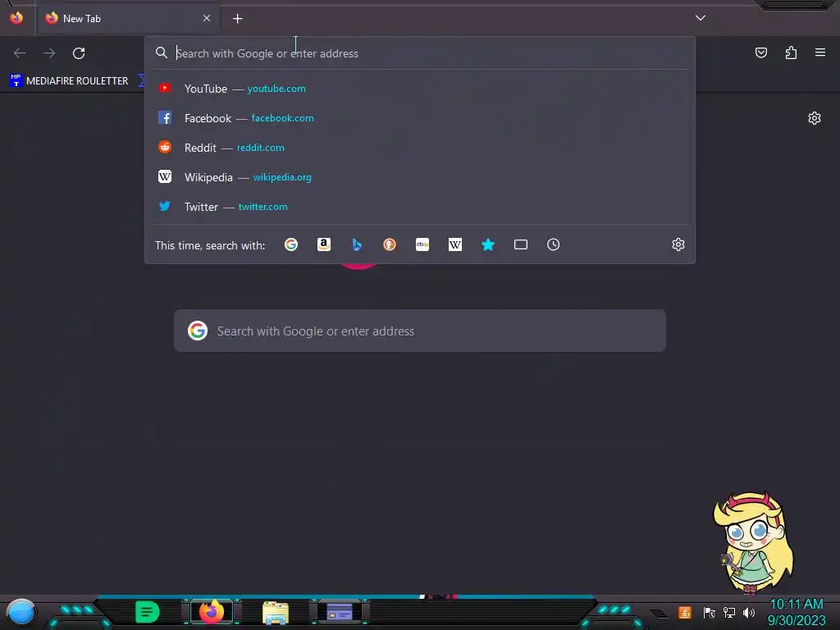
Task: Open the Firefox application menu
Action: pyautogui.click(x=820, y=52)
